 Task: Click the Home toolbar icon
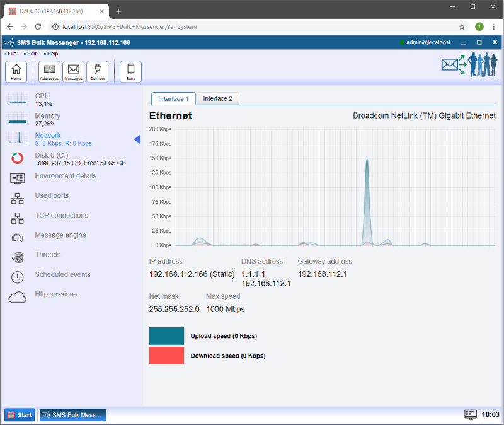pos(16,71)
